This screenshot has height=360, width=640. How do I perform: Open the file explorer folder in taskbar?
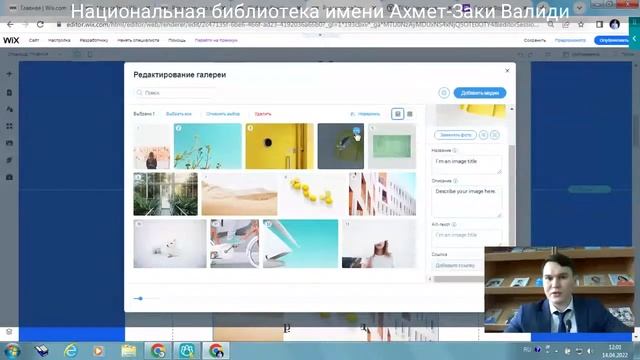(128, 351)
